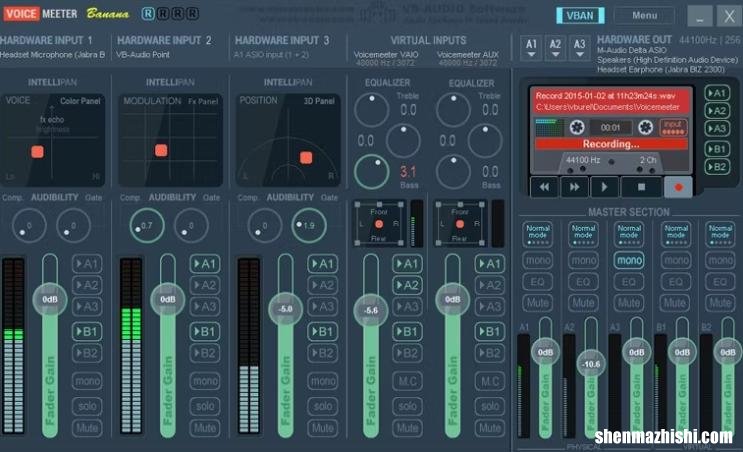The height and width of the screenshot is (452, 743).
Task: Switch Input 1 to Color Panel
Action: (x=80, y=101)
